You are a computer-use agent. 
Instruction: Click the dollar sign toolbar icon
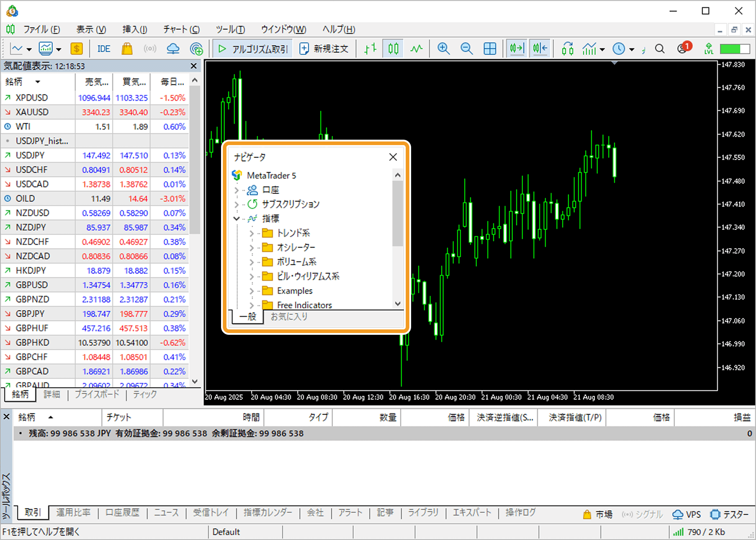pos(76,49)
